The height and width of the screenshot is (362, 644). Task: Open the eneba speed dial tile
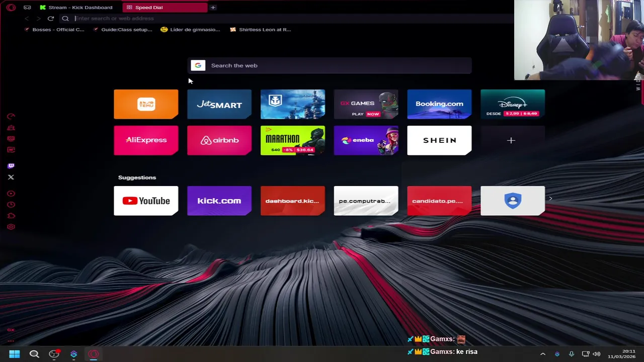pos(366,140)
